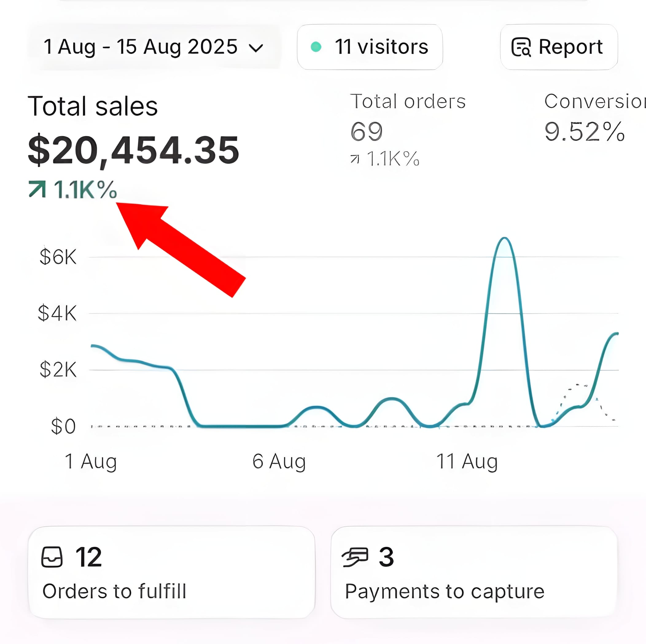Click the small trend arrow under 69 orders
The image size is (646, 644).
(x=355, y=159)
